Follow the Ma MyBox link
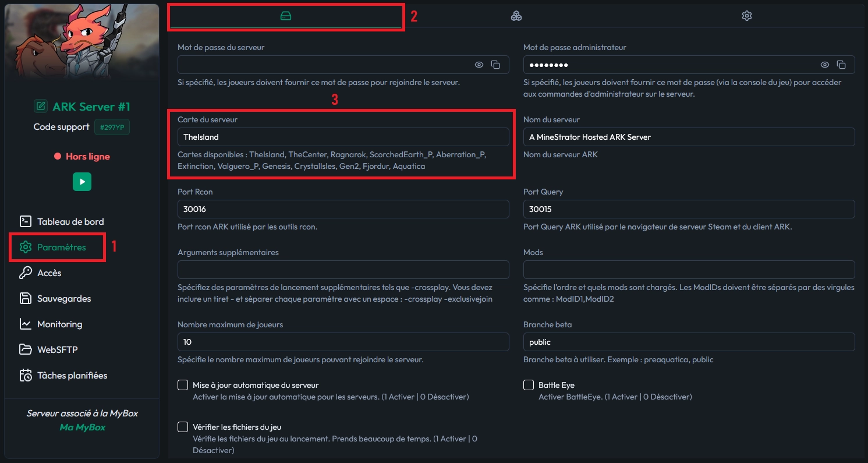This screenshot has width=868, height=463. tap(82, 427)
